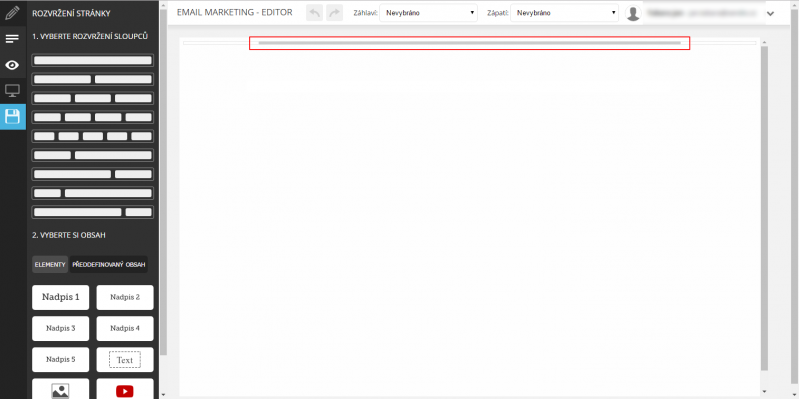This screenshot has height=399, width=799.
Task: Choose the single column layout
Action: (93, 60)
